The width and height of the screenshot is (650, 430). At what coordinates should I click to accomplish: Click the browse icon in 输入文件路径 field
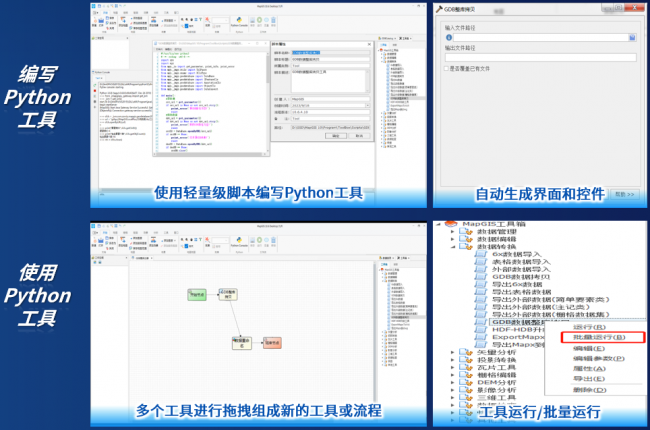point(632,37)
